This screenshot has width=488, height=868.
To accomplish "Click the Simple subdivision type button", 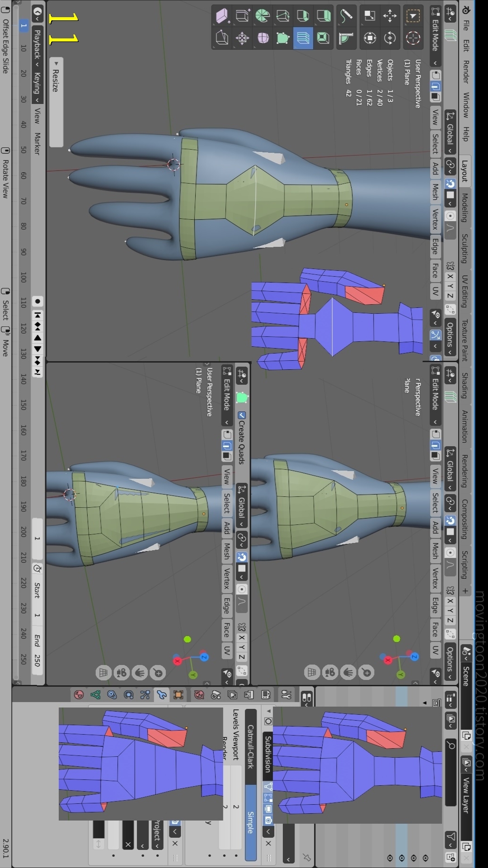I will pyautogui.click(x=251, y=823).
